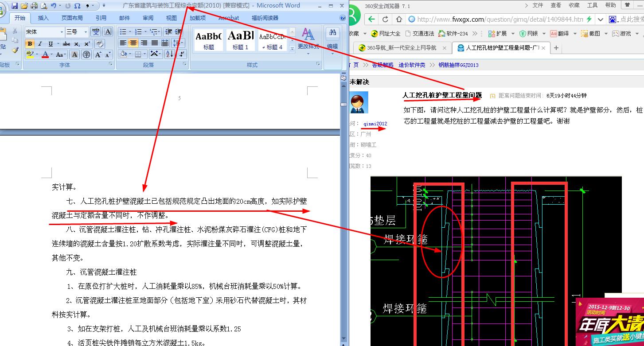This screenshot has width=644, height=346.
Task: Open line spacing dropdown
Action: 178,43
